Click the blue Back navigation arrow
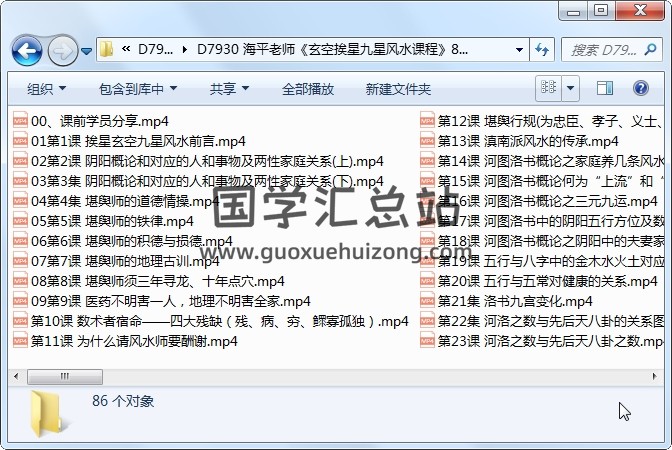 tap(27, 51)
